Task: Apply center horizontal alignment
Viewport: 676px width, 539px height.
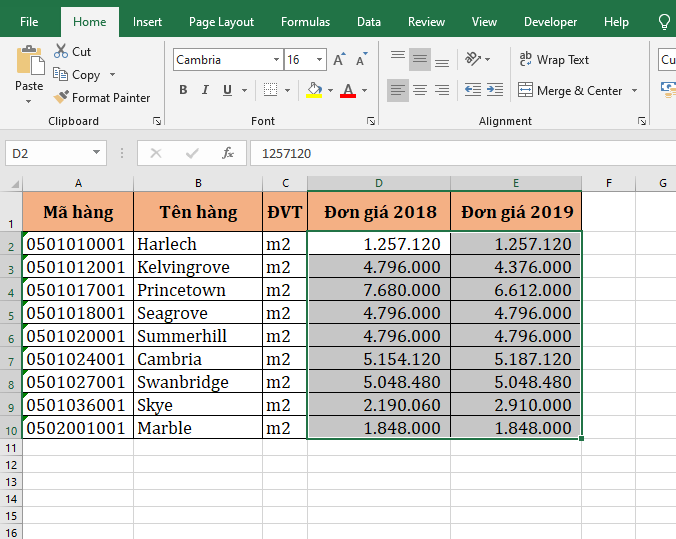Action: pyautogui.click(x=420, y=91)
